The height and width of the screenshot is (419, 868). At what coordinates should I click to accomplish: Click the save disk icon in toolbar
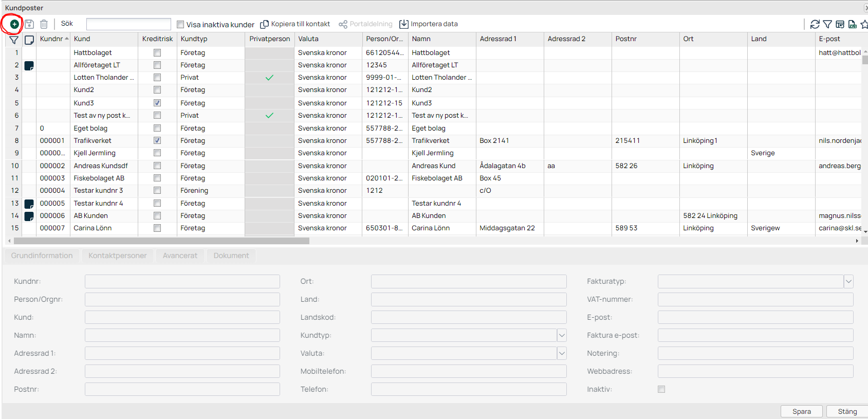click(29, 24)
